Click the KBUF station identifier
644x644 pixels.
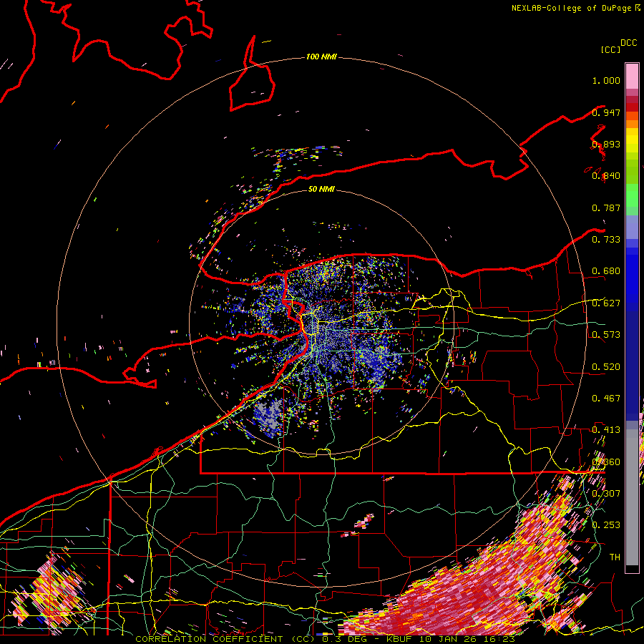coord(398,639)
